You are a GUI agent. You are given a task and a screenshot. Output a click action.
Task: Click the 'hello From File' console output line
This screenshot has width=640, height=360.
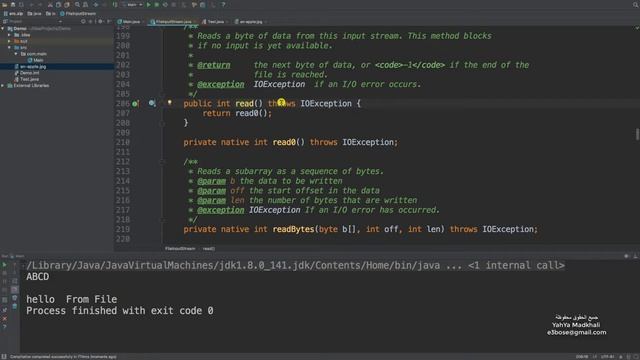point(72,300)
